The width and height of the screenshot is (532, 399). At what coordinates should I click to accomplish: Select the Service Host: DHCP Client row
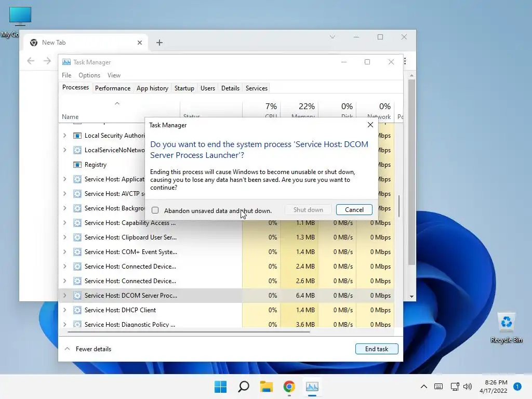227,310
